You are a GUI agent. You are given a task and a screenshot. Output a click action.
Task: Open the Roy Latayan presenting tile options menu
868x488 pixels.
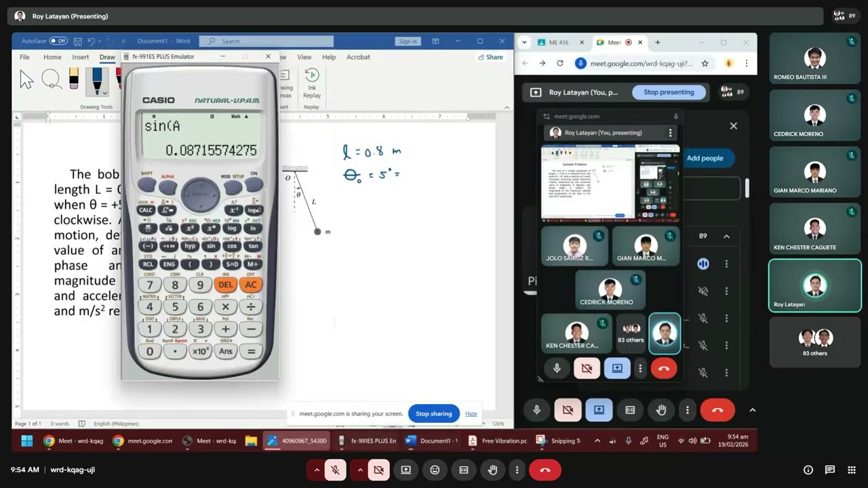[x=670, y=133]
